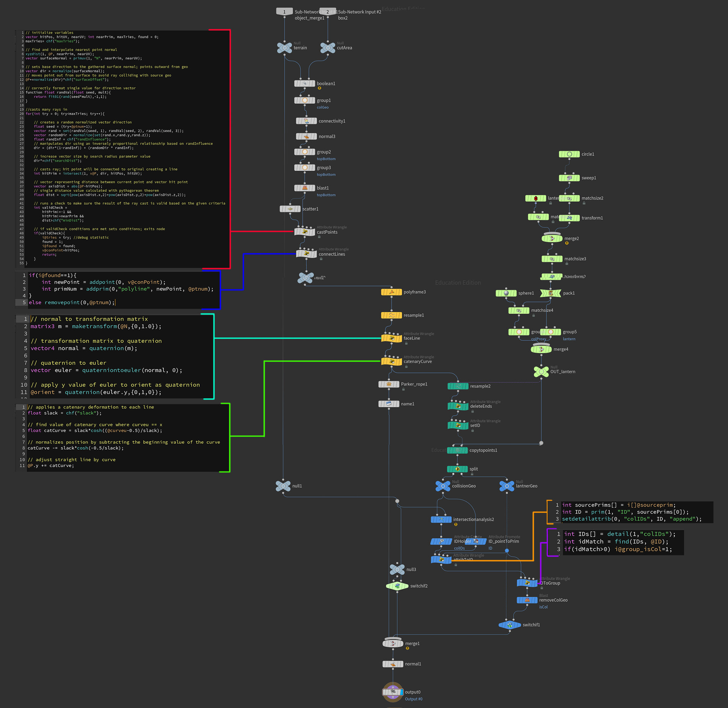Click the 'float slack' code line

coord(64,413)
